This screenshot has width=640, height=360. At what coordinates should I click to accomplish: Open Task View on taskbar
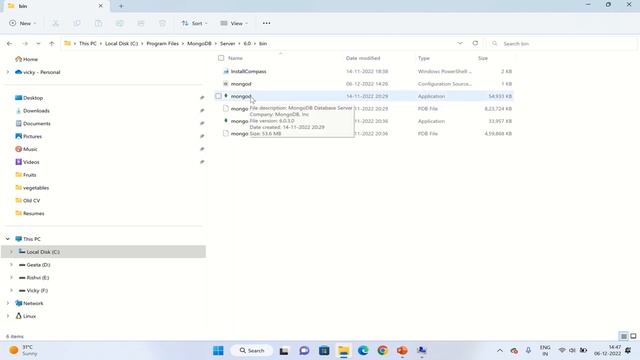pos(284,351)
